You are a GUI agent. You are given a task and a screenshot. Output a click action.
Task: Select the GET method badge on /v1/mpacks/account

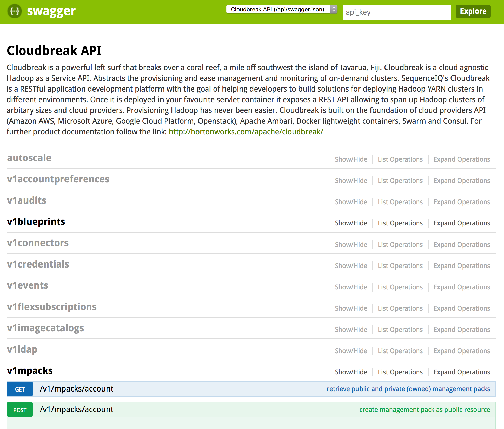pyautogui.click(x=20, y=389)
